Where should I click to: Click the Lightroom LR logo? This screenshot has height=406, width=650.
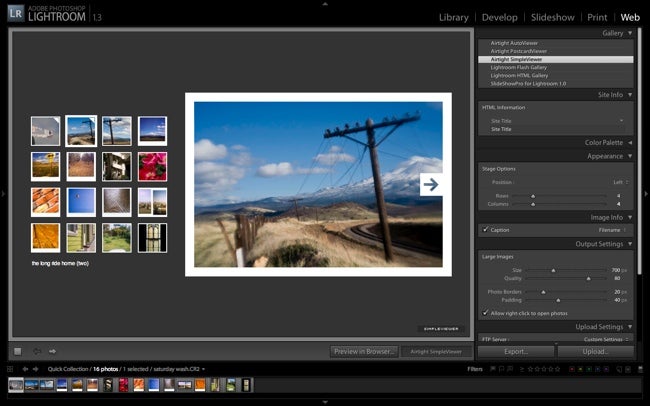(x=16, y=13)
